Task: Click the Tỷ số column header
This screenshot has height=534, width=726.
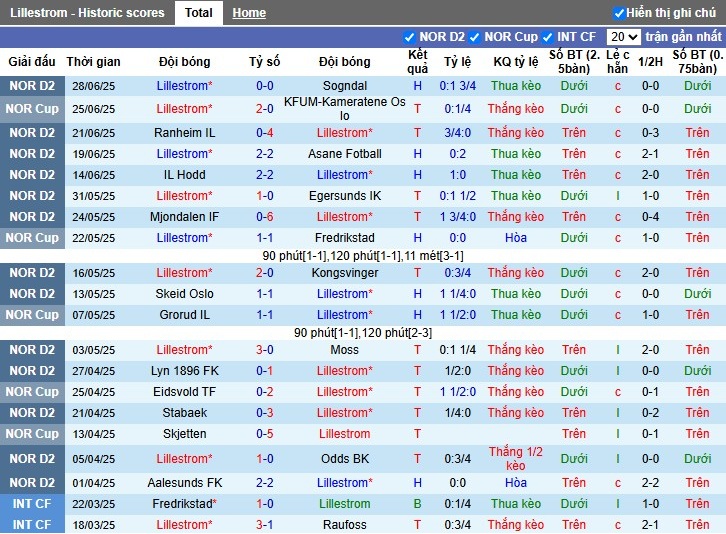Action: click(x=265, y=62)
